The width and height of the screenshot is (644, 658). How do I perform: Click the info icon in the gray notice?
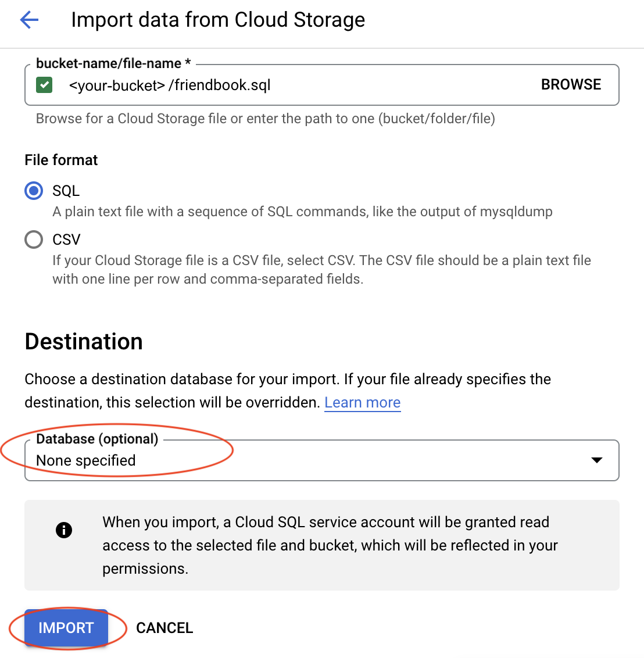click(64, 530)
